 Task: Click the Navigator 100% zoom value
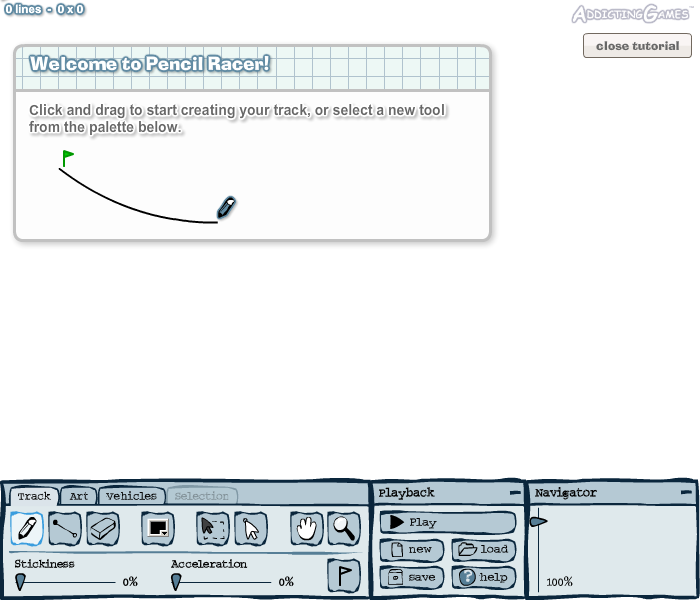click(x=559, y=582)
